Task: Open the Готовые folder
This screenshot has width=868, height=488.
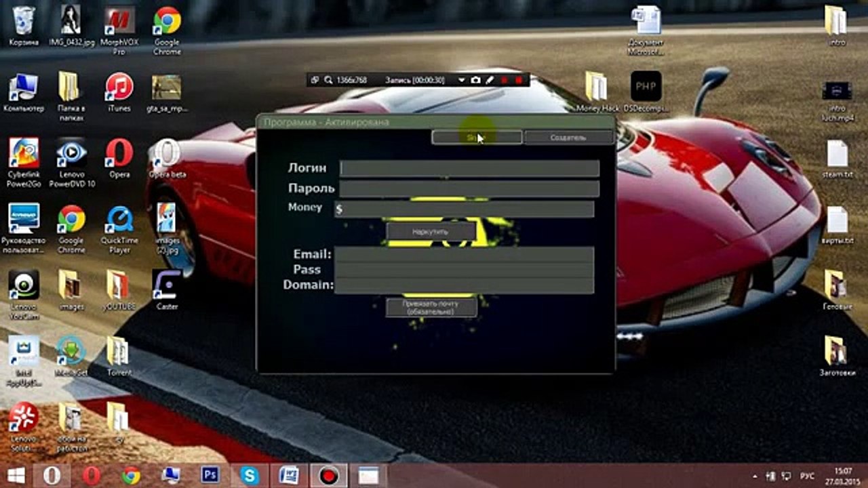Action: (836, 290)
